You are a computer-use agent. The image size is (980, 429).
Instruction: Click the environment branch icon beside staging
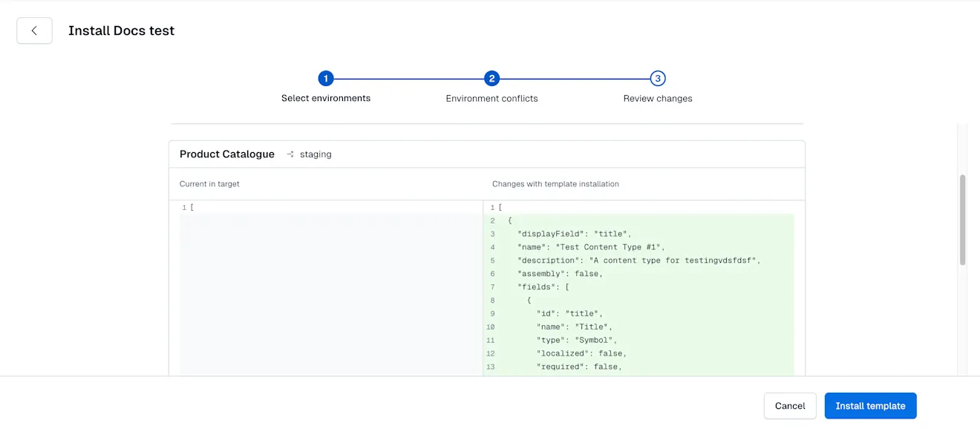pos(290,154)
